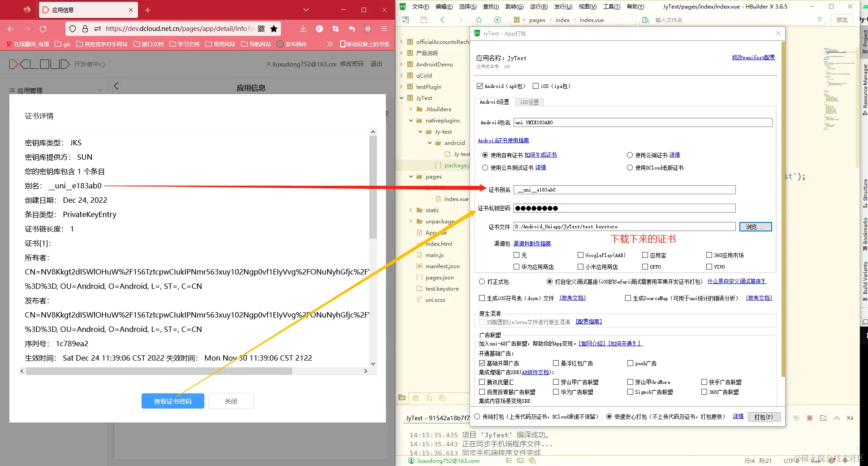The width and height of the screenshot is (868, 466).
Task: Collapse the HBuilder console panel arrow
Action: click(837, 418)
